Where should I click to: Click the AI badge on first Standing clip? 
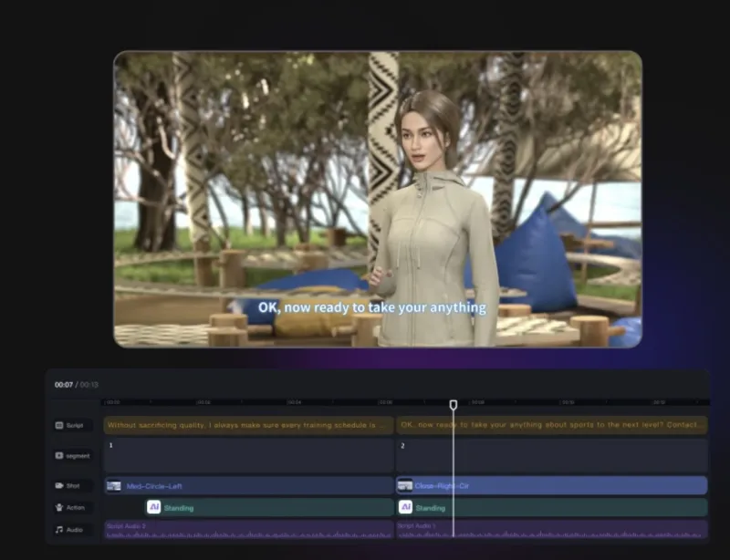(153, 507)
